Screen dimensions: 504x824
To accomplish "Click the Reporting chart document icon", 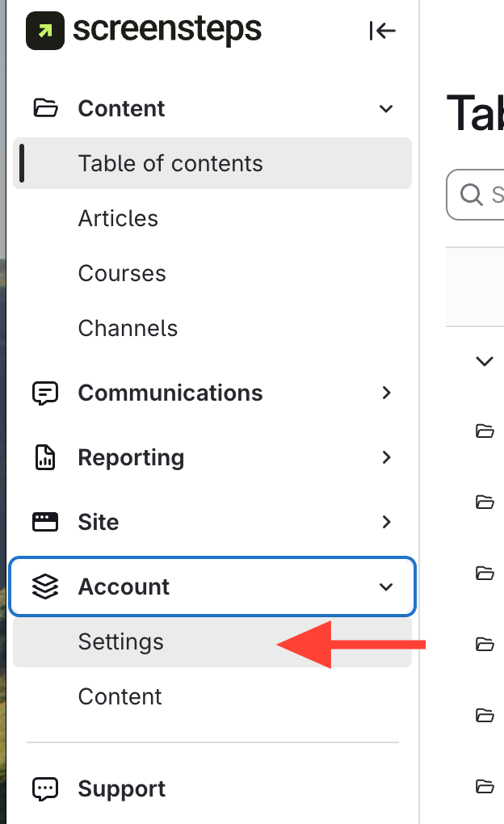I will (45, 457).
